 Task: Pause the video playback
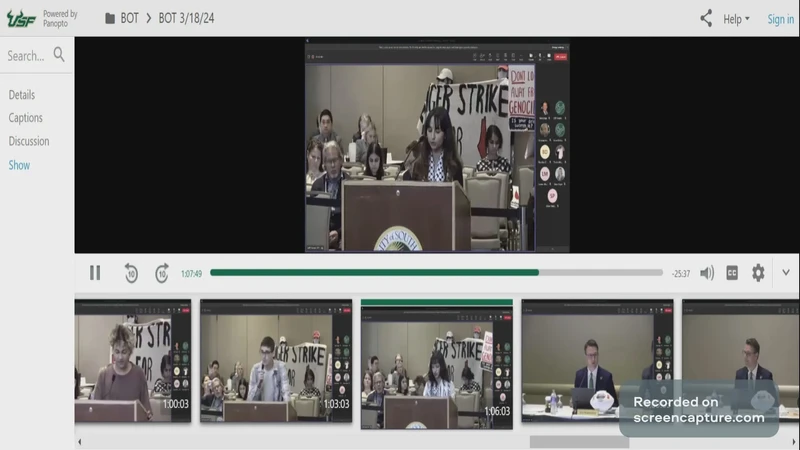95,273
